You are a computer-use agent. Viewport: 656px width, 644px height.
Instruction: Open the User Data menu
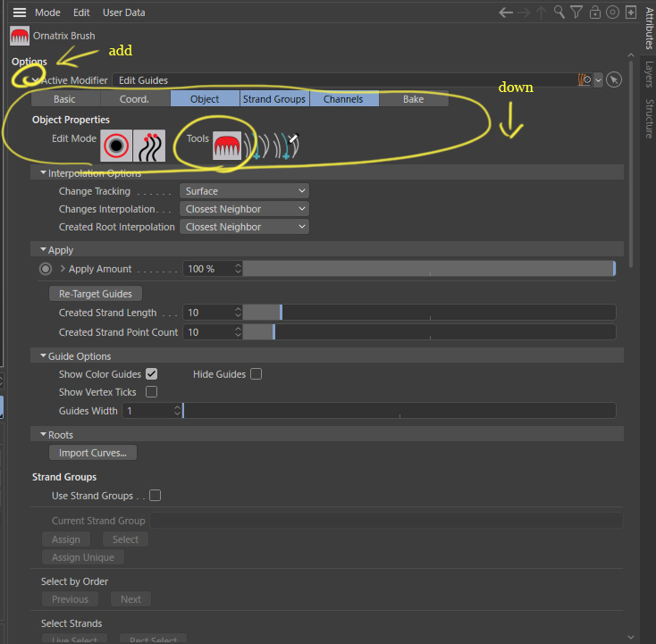click(123, 13)
